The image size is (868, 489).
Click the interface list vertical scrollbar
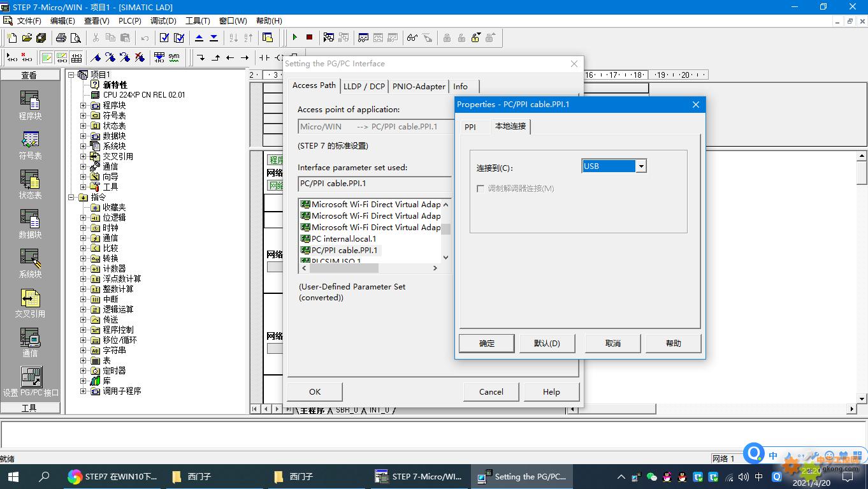445,231
